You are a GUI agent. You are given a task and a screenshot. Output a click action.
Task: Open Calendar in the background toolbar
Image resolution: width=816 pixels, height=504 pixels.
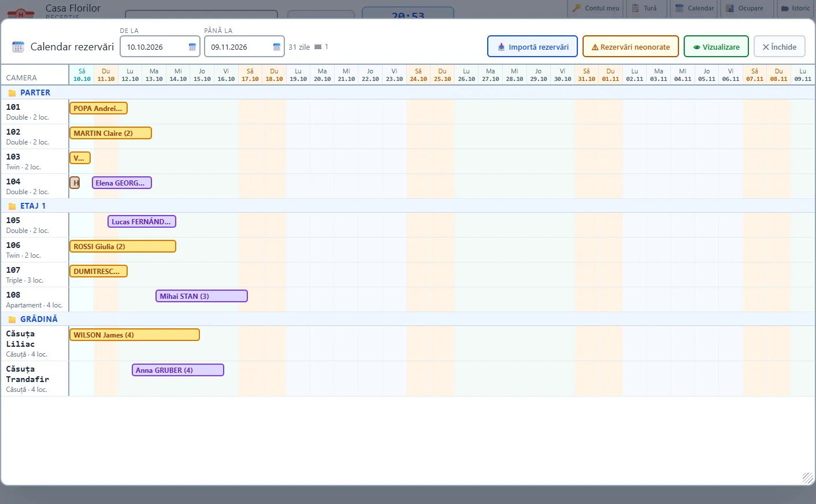pos(695,9)
